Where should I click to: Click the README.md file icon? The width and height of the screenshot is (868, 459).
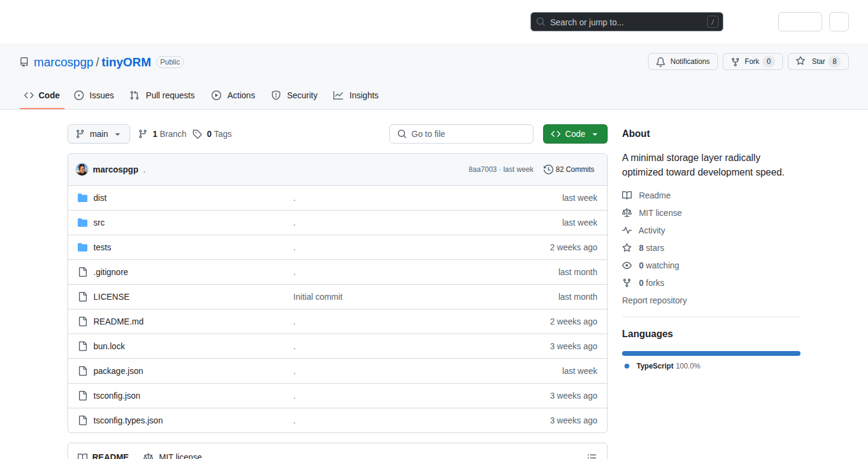pyautogui.click(x=83, y=321)
